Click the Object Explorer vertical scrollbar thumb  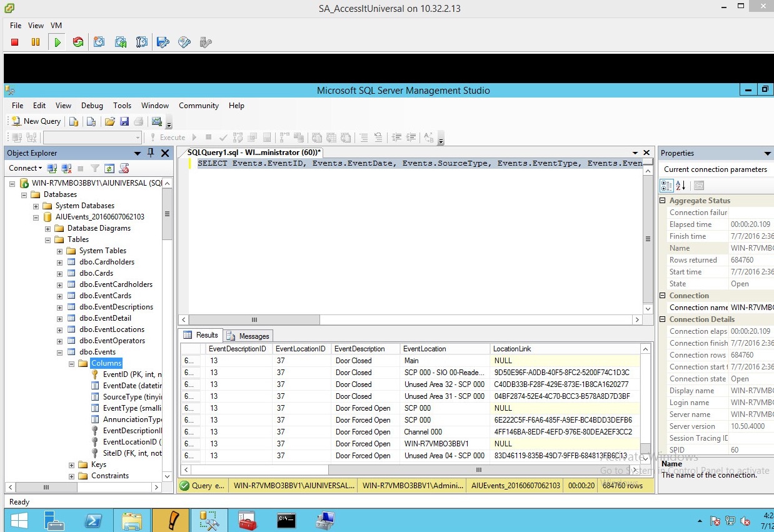pos(167,214)
